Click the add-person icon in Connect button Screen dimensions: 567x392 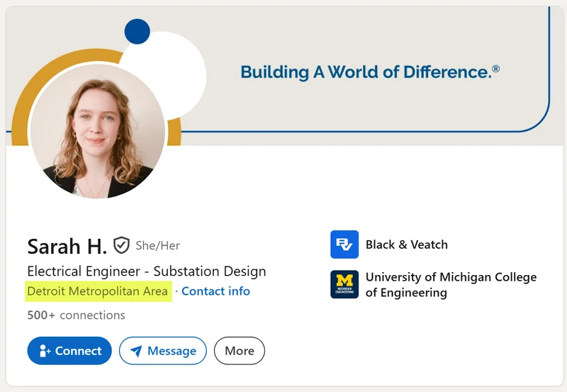(45, 351)
